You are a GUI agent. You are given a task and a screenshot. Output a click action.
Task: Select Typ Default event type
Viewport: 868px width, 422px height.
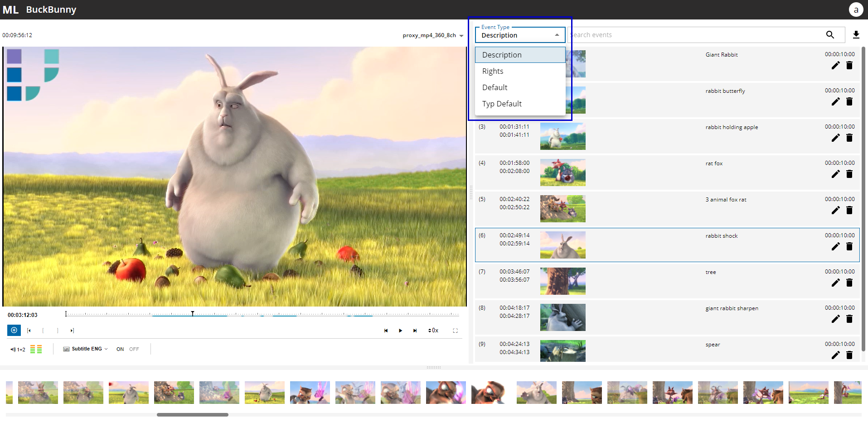(x=520, y=104)
